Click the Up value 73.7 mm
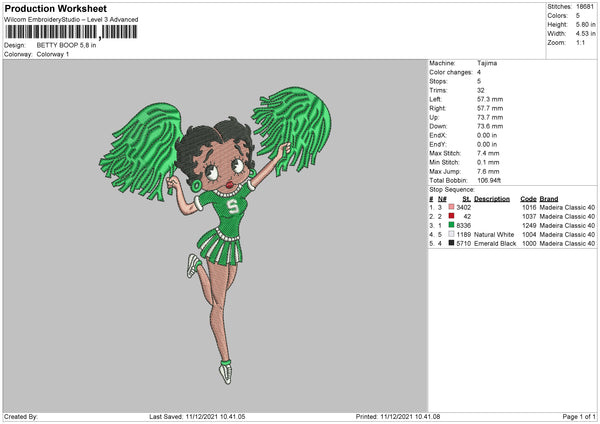 pyautogui.click(x=490, y=117)
